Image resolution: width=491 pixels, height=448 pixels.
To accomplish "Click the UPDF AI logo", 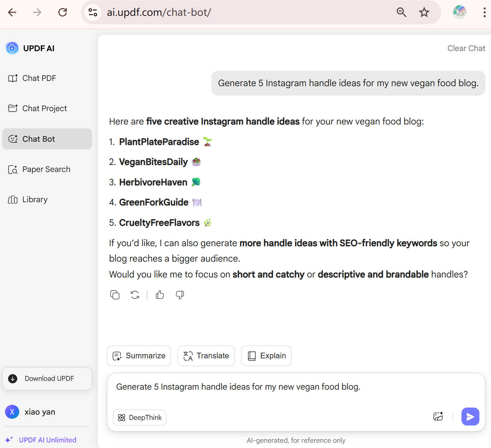I will point(12,48).
